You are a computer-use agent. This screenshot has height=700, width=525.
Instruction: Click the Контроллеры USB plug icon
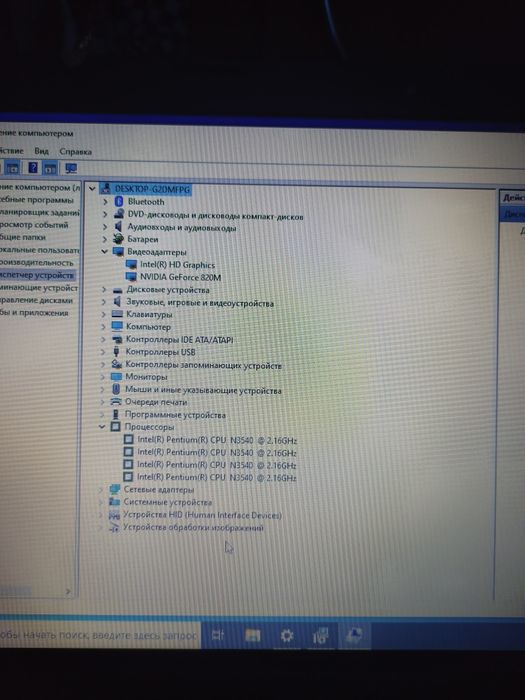(117, 352)
